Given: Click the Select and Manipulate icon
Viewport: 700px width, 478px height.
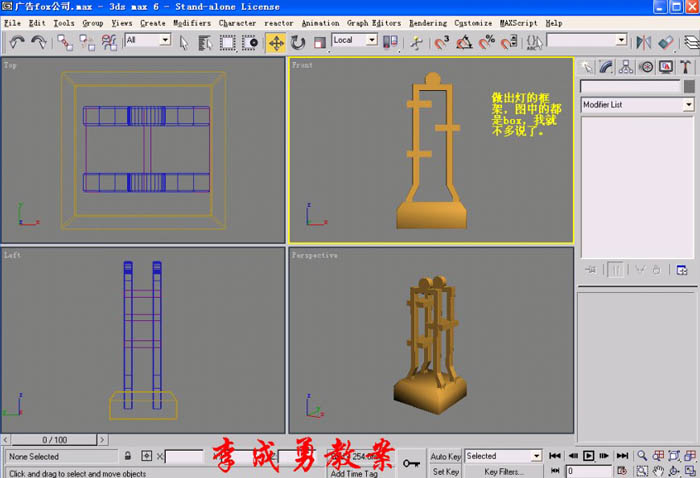Looking at the screenshot, I should coord(416,43).
